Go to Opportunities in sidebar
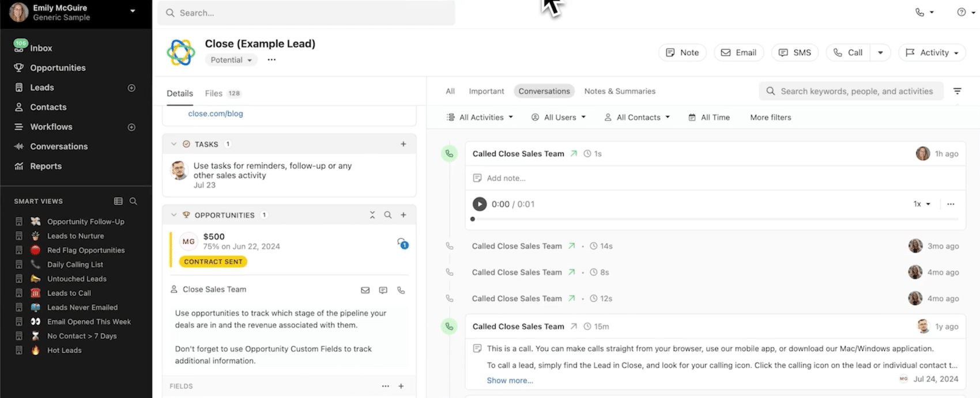Viewport: 980px width, 398px height. pyautogui.click(x=58, y=68)
